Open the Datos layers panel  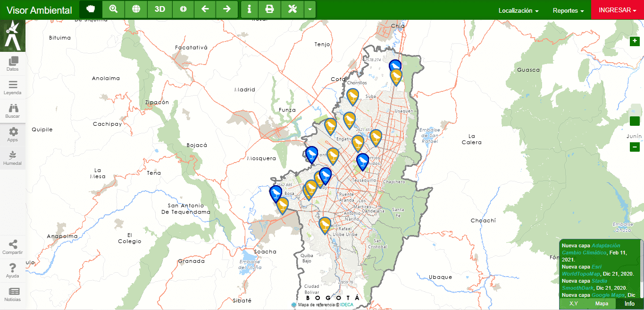point(13,64)
